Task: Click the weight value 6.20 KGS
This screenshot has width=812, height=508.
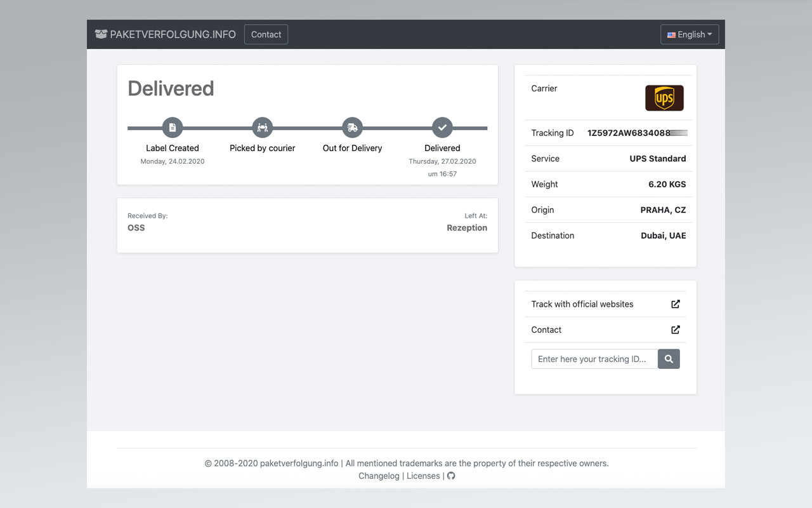Action: pyautogui.click(x=667, y=184)
